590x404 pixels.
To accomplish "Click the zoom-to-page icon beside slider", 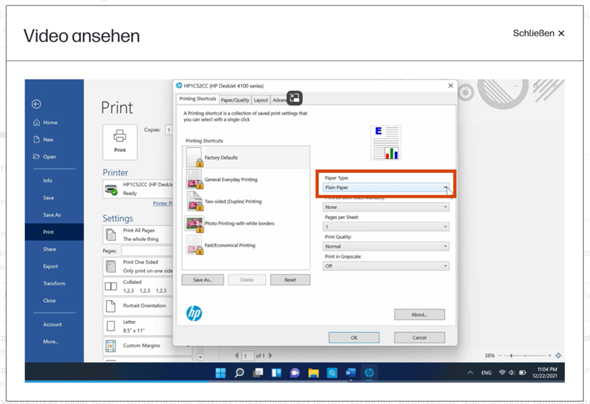I will pyautogui.click(x=558, y=355).
